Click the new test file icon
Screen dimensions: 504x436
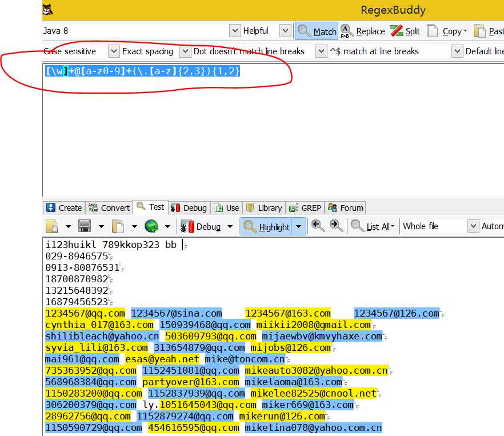(x=52, y=226)
